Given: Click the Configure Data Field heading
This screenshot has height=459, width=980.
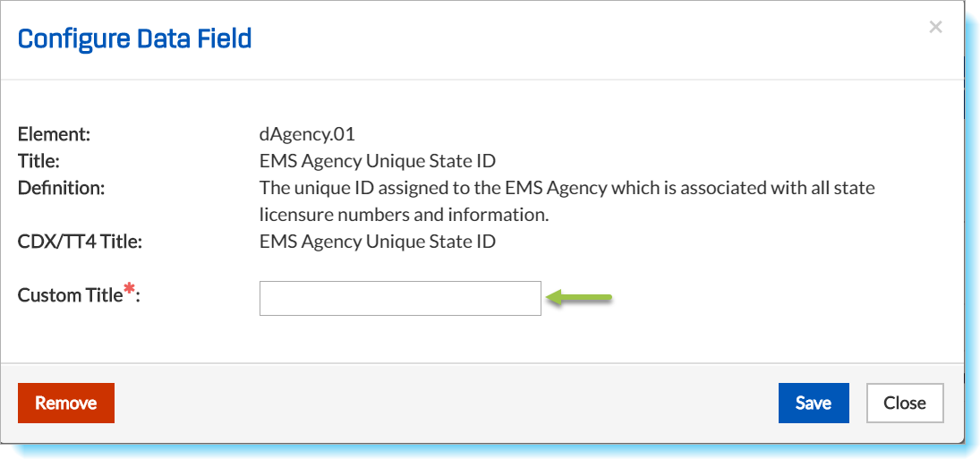Looking at the screenshot, I should click(x=135, y=39).
